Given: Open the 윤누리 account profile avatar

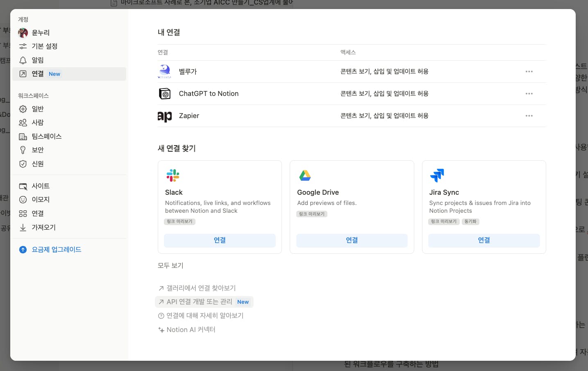Looking at the screenshot, I should click(x=23, y=33).
